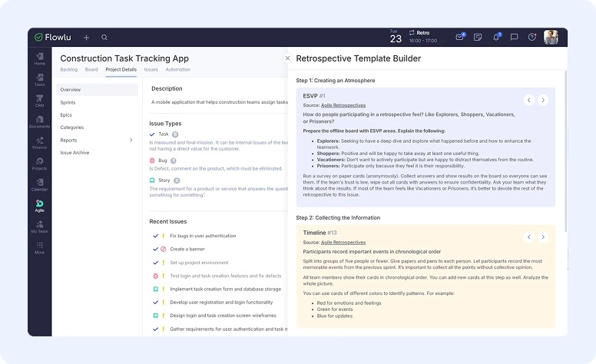
Task: Open the Documents sidebar icon
Action: (39, 122)
